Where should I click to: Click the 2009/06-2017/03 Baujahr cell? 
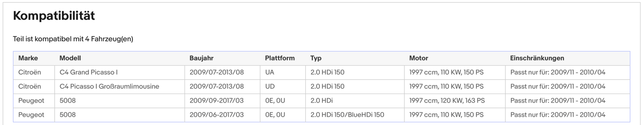click(x=222, y=115)
